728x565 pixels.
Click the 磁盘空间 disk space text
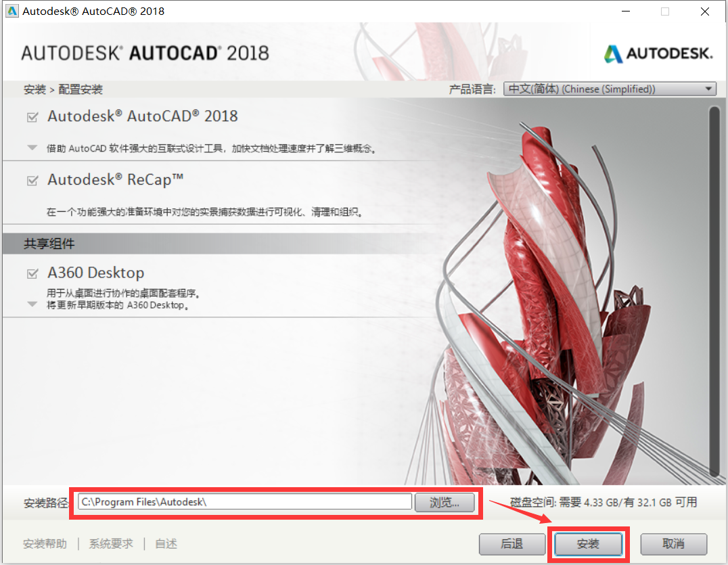[604, 502]
